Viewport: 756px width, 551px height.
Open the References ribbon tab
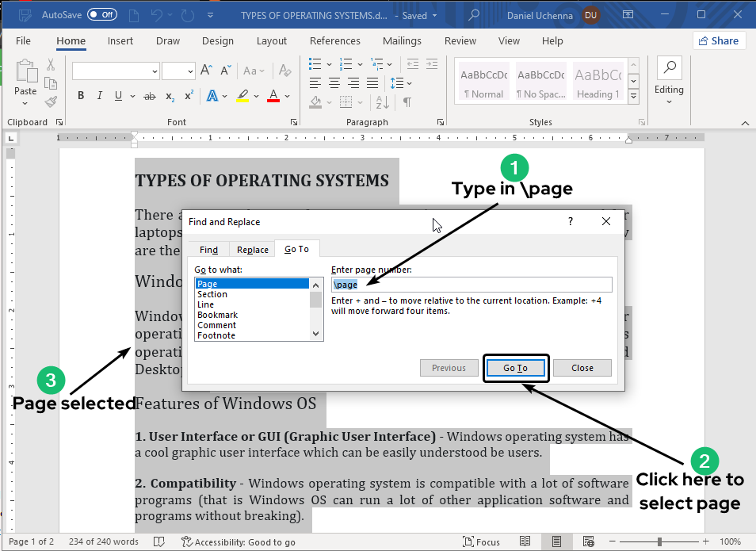(x=334, y=41)
